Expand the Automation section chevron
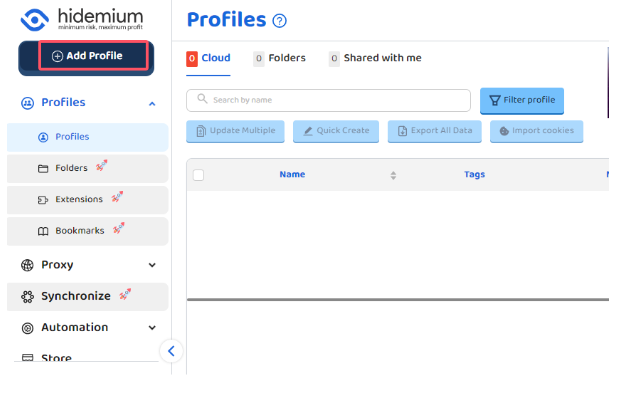The height and width of the screenshot is (401, 632). [152, 327]
